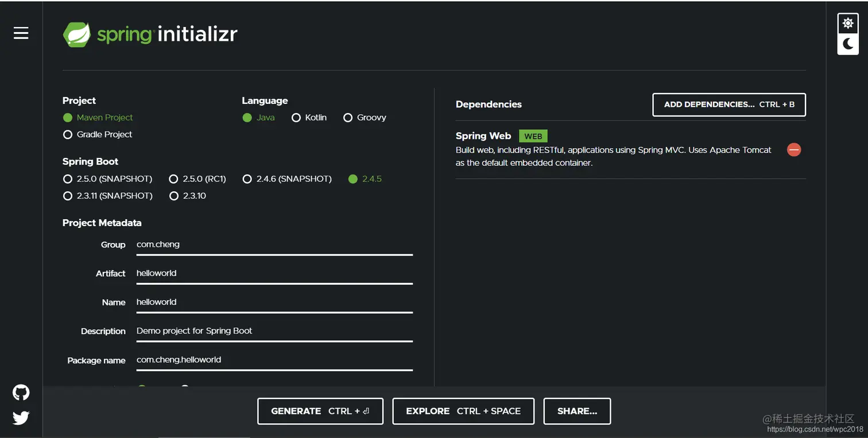Image resolution: width=868 pixels, height=438 pixels.
Task: Click the EXPLORE button
Action: pyautogui.click(x=463, y=411)
